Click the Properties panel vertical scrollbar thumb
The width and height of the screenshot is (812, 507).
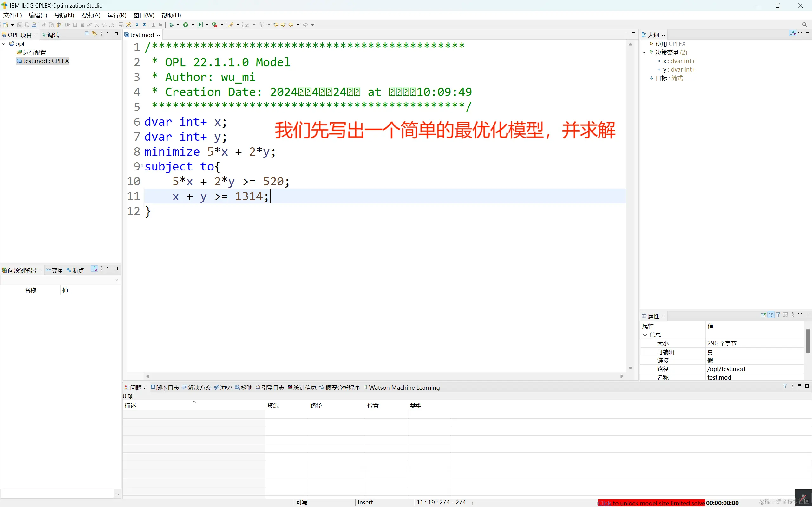coord(808,341)
